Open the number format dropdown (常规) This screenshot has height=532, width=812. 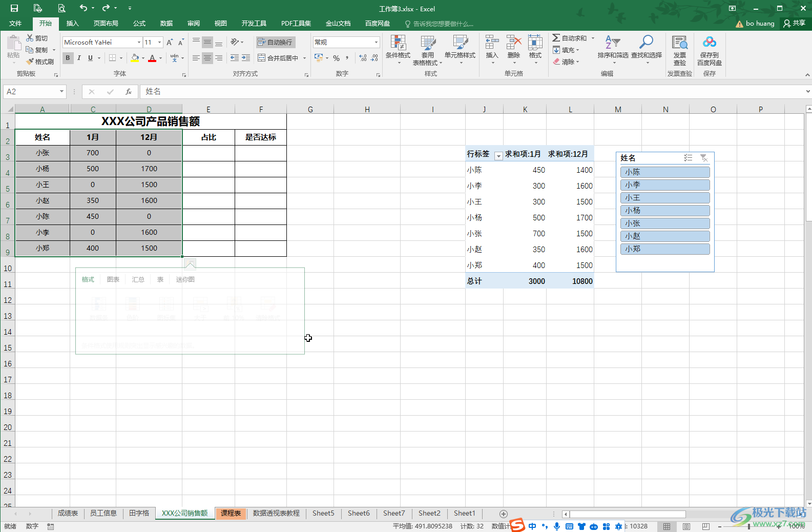(376, 42)
